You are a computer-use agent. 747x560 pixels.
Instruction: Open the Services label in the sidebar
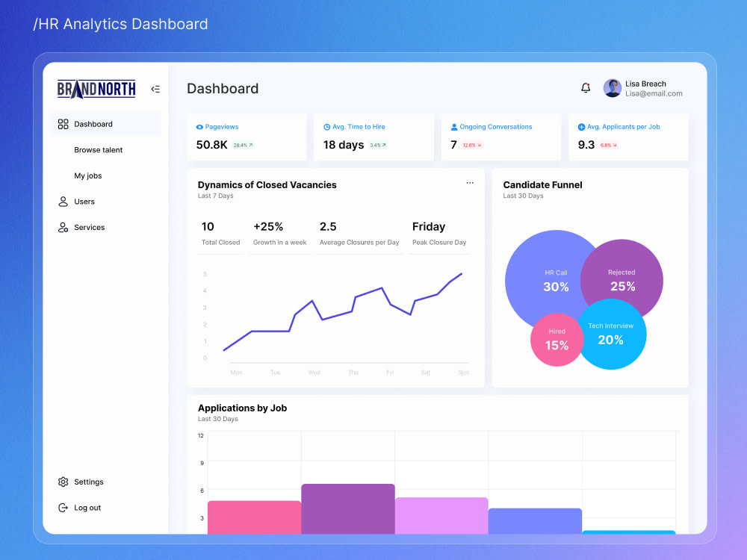point(89,228)
